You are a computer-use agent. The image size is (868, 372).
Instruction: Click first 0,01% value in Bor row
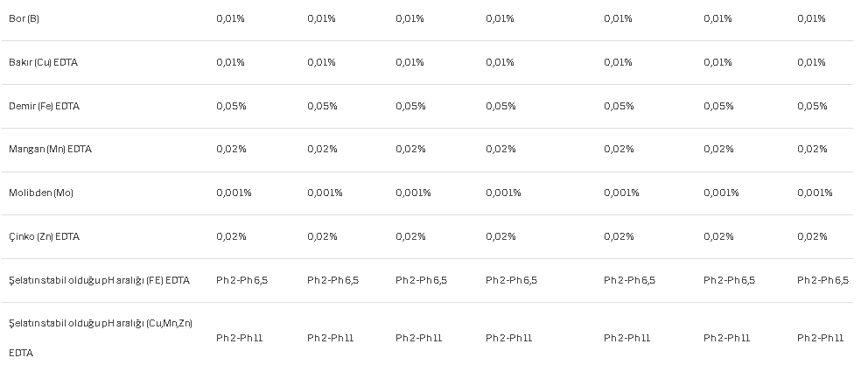pyautogui.click(x=230, y=18)
